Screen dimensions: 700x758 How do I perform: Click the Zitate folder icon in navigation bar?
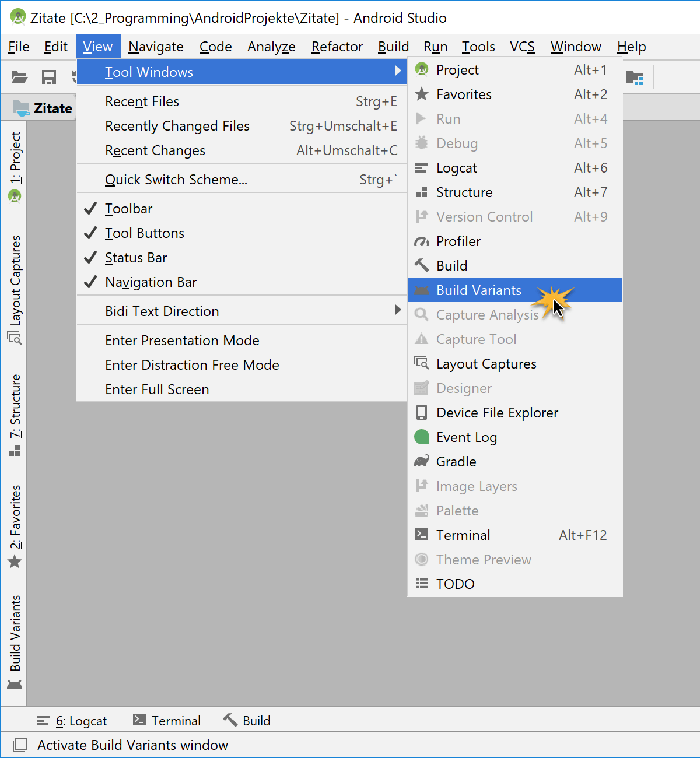tap(22, 108)
